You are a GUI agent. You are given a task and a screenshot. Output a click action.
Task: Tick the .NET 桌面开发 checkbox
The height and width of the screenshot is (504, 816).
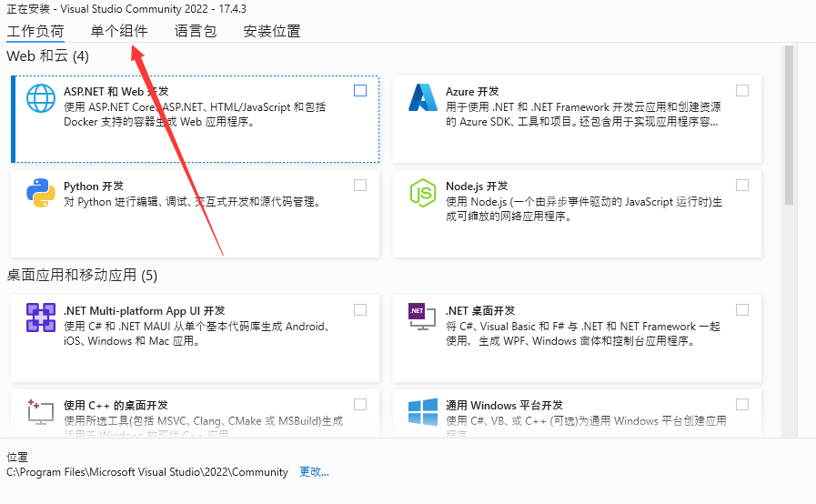coord(742,310)
